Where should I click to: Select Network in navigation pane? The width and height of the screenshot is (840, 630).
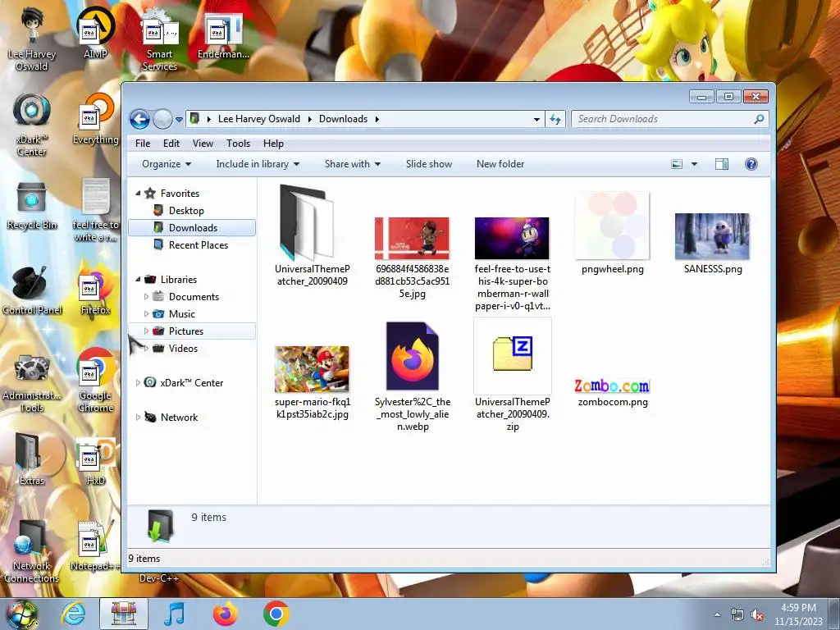point(179,418)
